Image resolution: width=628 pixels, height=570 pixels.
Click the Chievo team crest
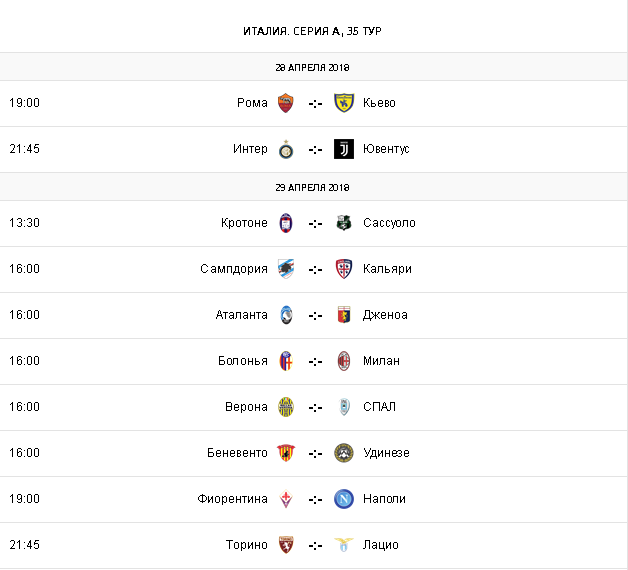click(x=344, y=103)
